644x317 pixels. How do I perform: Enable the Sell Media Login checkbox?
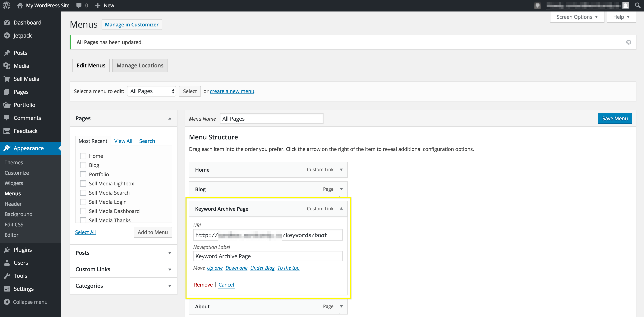coord(83,202)
